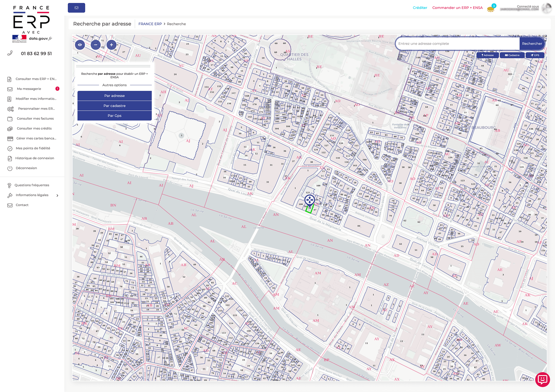
Task: Click the Quai de la Mégisserie map label
Action: coord(326,224)
